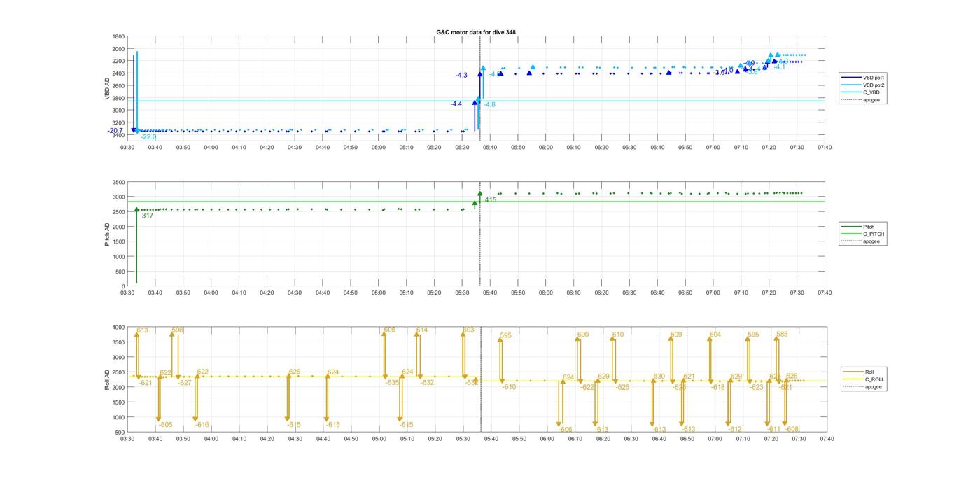Click the "Roll AD" y-axis label
Image resolution: width=980 pixels, height=485 pixels.
coord(107,379)
